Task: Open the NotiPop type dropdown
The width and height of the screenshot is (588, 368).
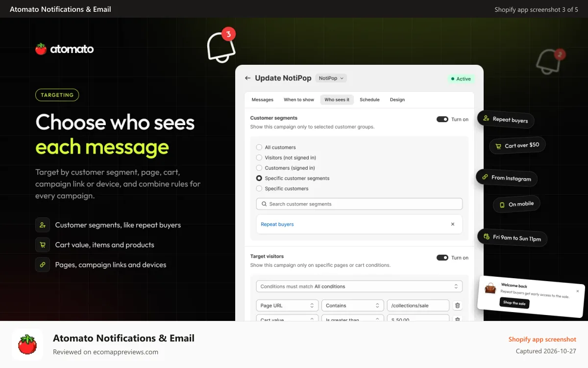Action: [x=331, y=78]
